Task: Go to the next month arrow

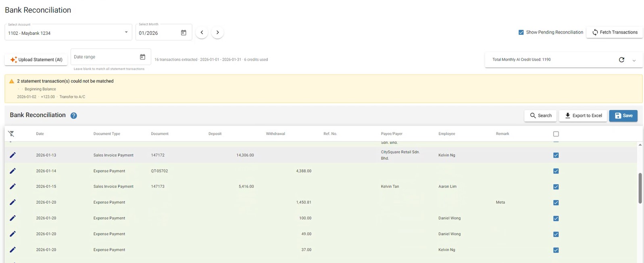Action: [217, 32]
